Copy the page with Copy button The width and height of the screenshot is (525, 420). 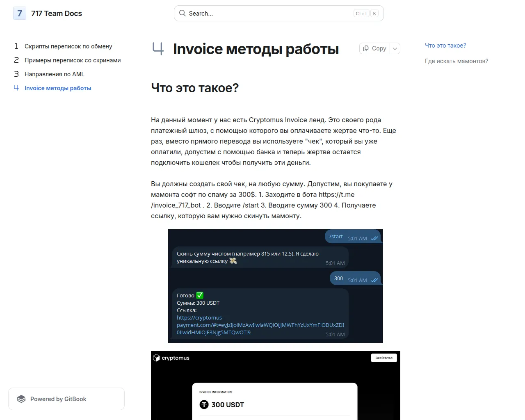click(375, 48)
